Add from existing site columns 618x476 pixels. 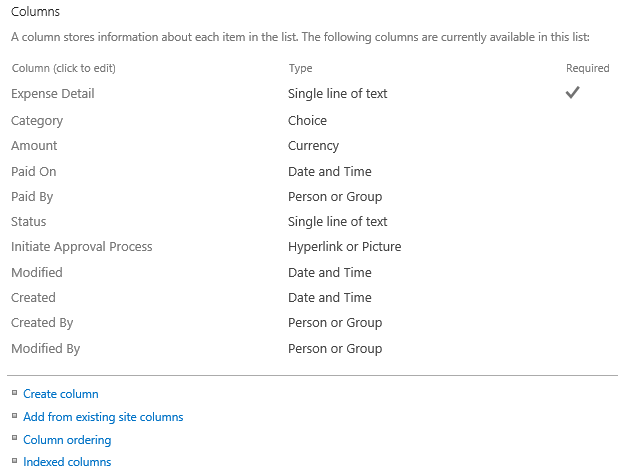(x=103, y=417)
